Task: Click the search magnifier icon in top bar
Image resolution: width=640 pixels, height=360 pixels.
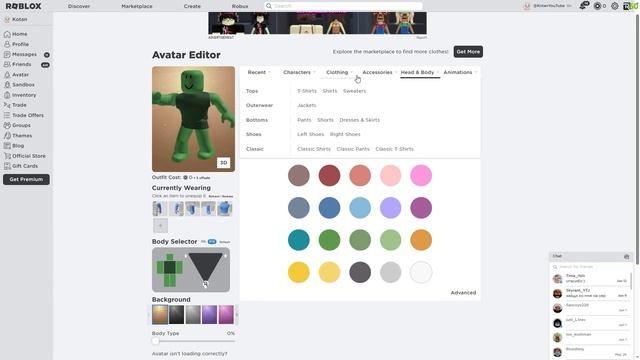Action: (269, 6)
